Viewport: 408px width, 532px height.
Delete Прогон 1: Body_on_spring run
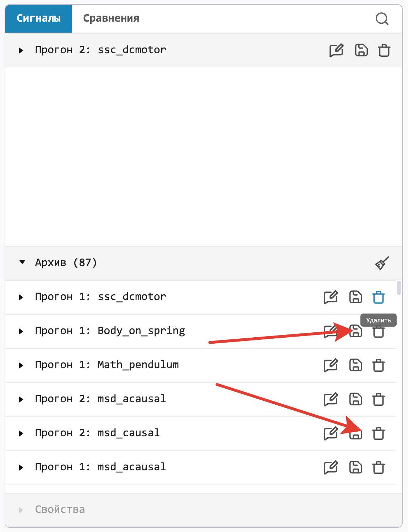point(379,332)
